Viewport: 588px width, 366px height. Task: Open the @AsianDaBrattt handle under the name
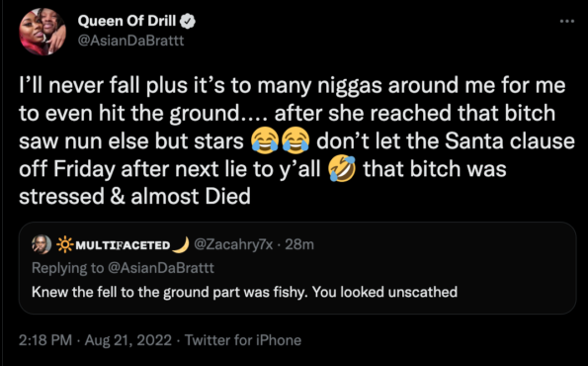[x=130, y=41]
